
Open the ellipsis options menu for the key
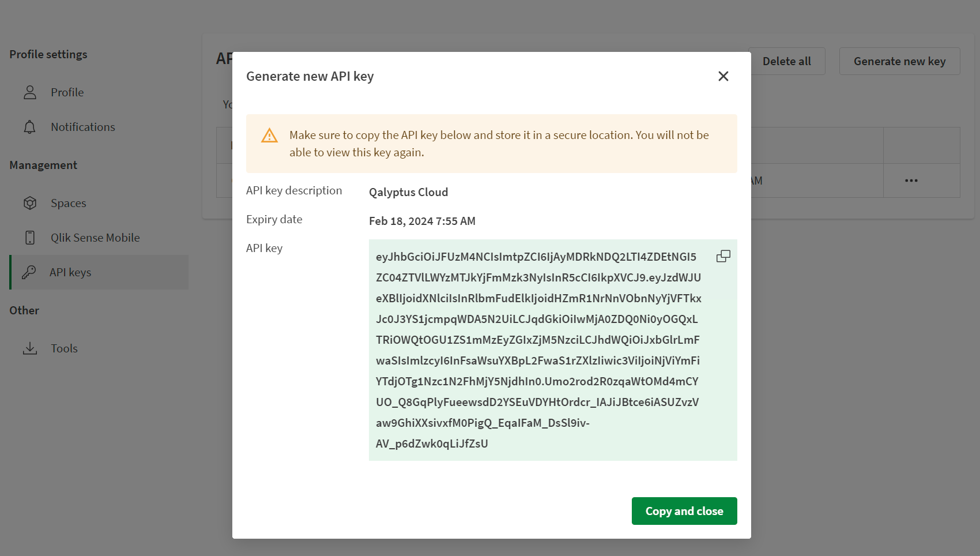(911, 181)
